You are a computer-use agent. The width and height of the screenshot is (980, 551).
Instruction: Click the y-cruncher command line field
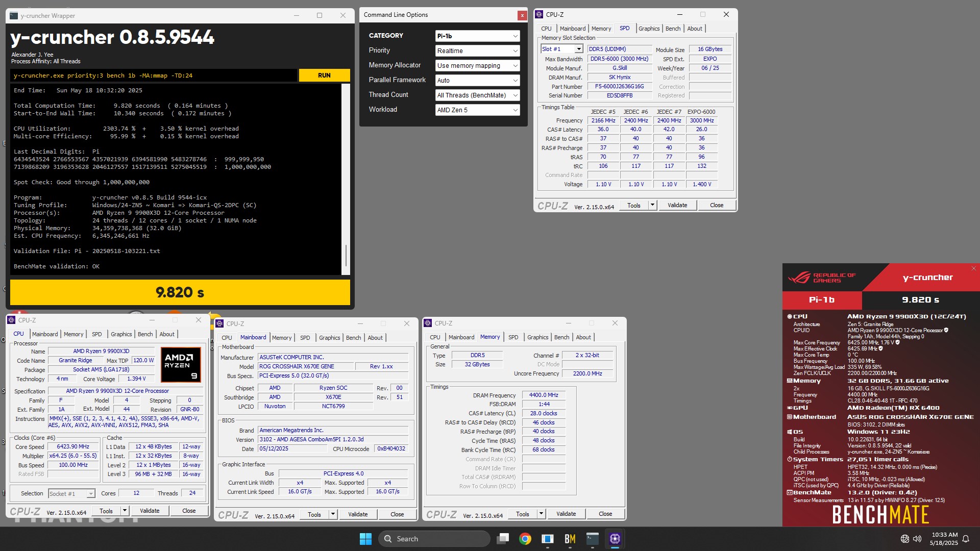tap(154, 75)
